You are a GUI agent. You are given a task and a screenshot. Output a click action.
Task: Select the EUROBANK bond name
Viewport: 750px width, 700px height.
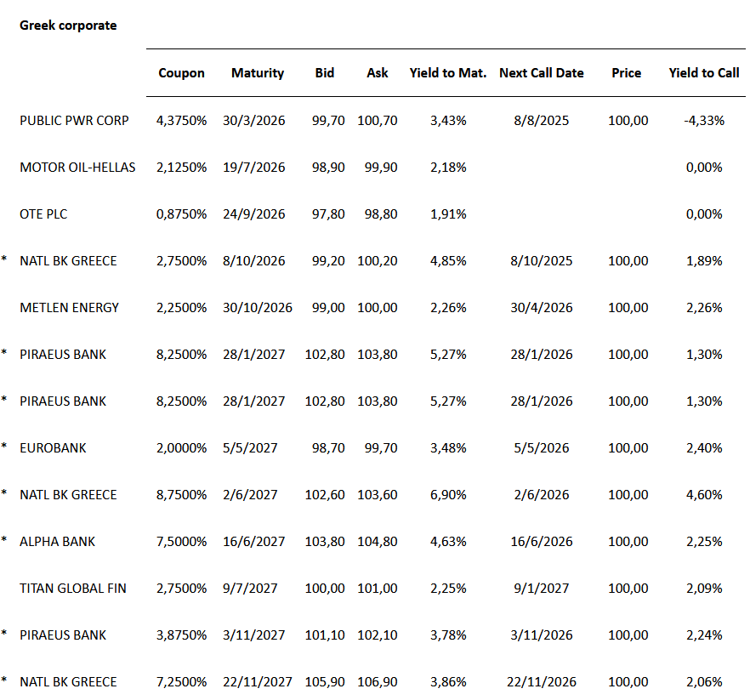pyautogui.click(x=53, y=448)
